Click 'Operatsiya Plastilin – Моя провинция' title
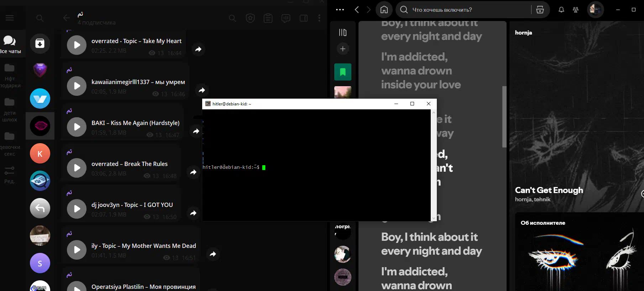 click(x=143, y=287)
